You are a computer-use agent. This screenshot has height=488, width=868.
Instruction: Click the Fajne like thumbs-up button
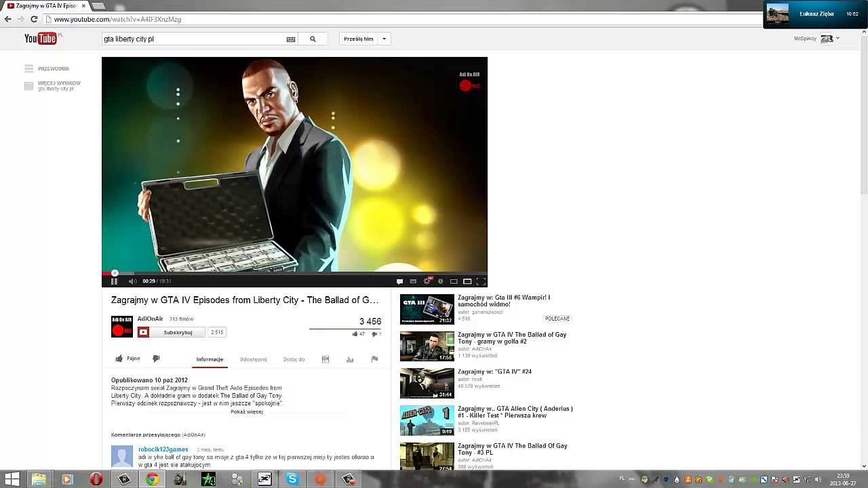pyautogui.click(x=127, y=359)
